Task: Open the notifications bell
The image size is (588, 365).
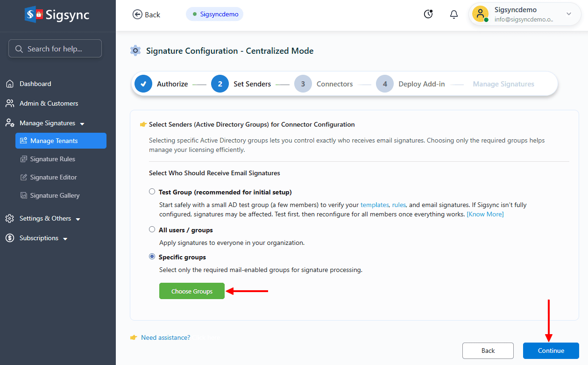Action: [453, 14]
